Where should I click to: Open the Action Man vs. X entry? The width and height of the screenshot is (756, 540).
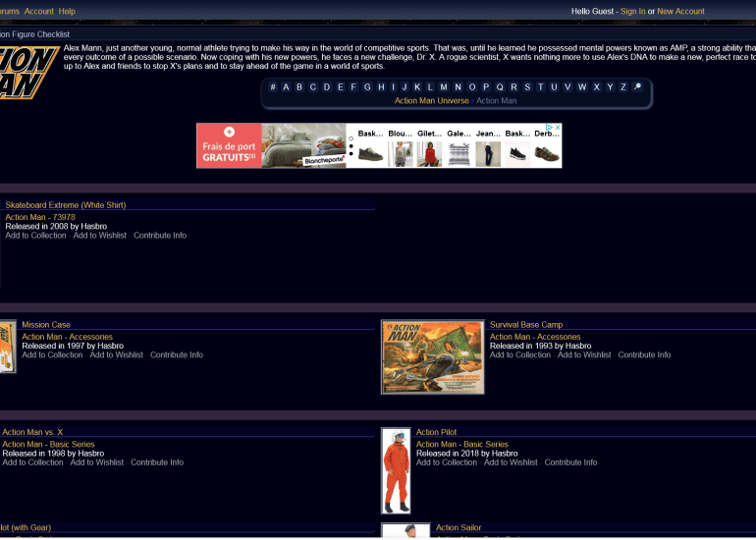tap(32, 432)
